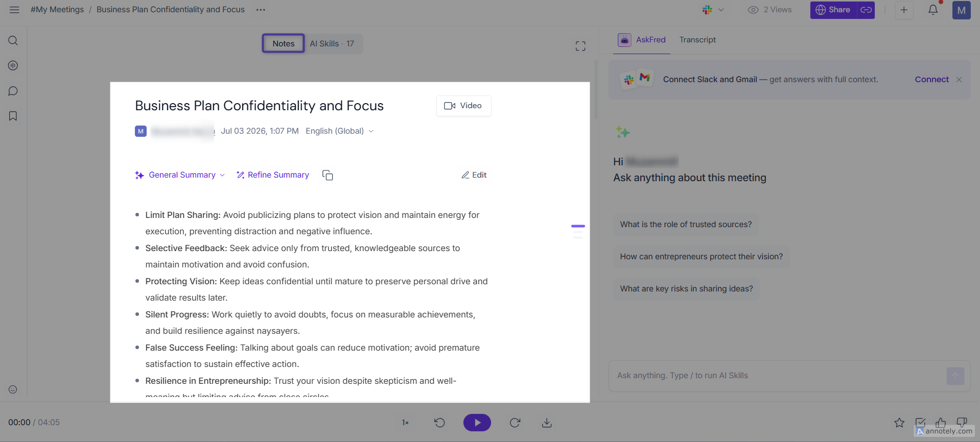Change the 1x playback speed control
Screen dimensions: 980x442
tap(405, 423)
